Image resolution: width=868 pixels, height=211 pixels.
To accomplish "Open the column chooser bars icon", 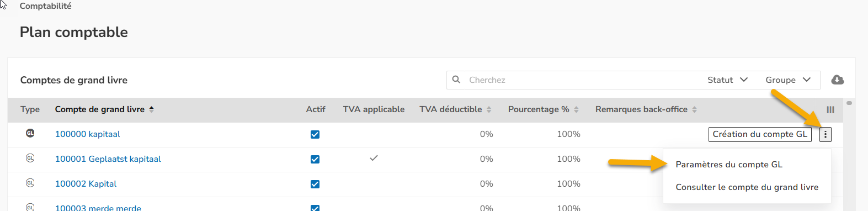I will (830, 110).
